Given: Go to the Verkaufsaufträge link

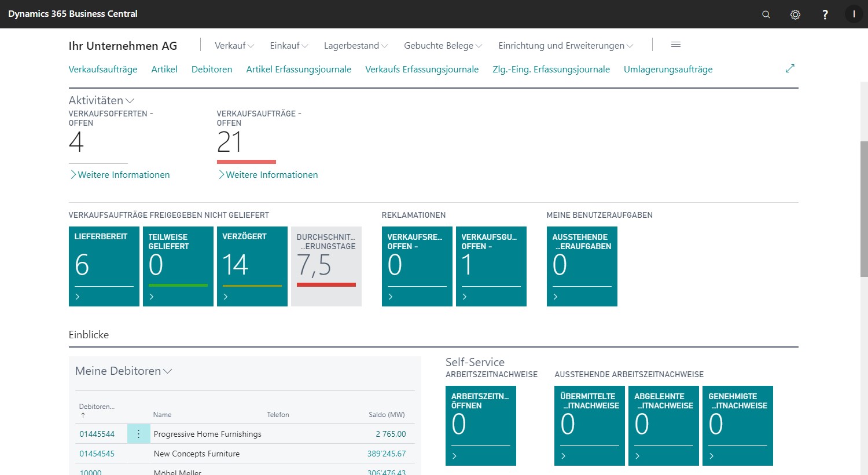Looking at the screenshot, I should (x=103, y=70).
